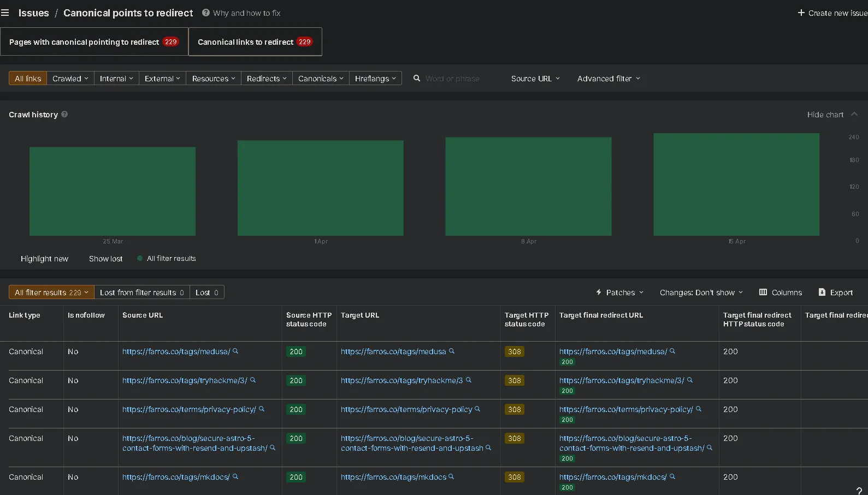The height and width of the screenshot is (495, 868).
Task: Select Lost from filter results tab
Action: (x=141, y=293)
